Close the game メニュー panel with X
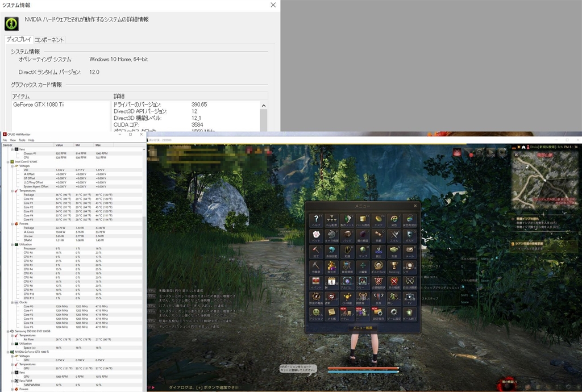Viewport: 582px width, 392px height. pyautogui.click(x=415, y=206)
